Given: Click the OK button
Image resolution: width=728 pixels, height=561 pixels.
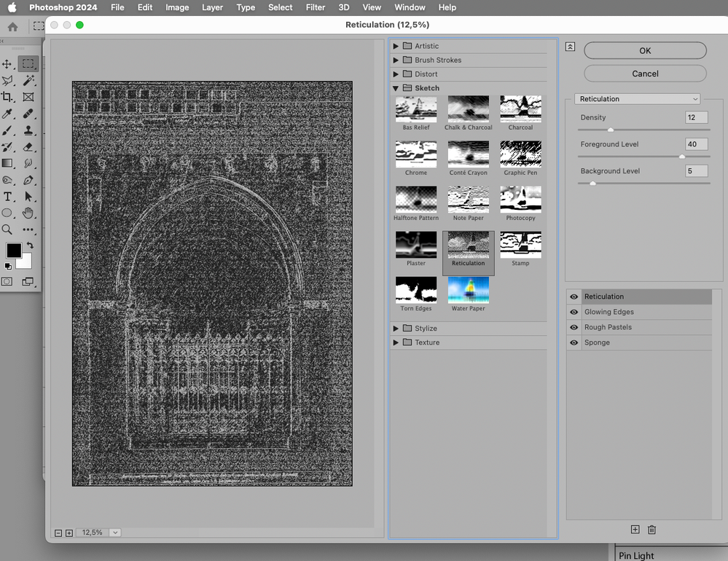Looking at the screenshot, I should coord(645,50).
